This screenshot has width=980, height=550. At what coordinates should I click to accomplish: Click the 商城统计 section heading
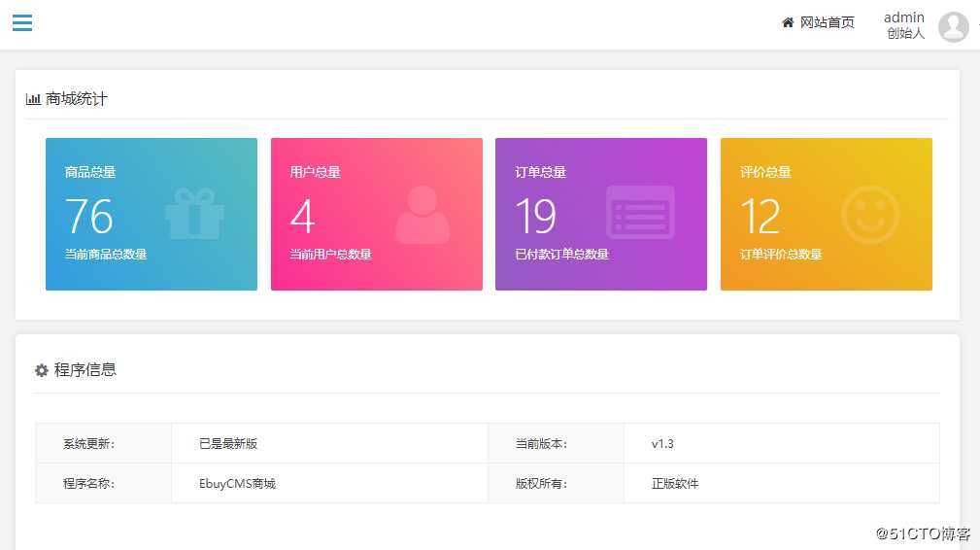pyautogui.click(x=77, y=99)
